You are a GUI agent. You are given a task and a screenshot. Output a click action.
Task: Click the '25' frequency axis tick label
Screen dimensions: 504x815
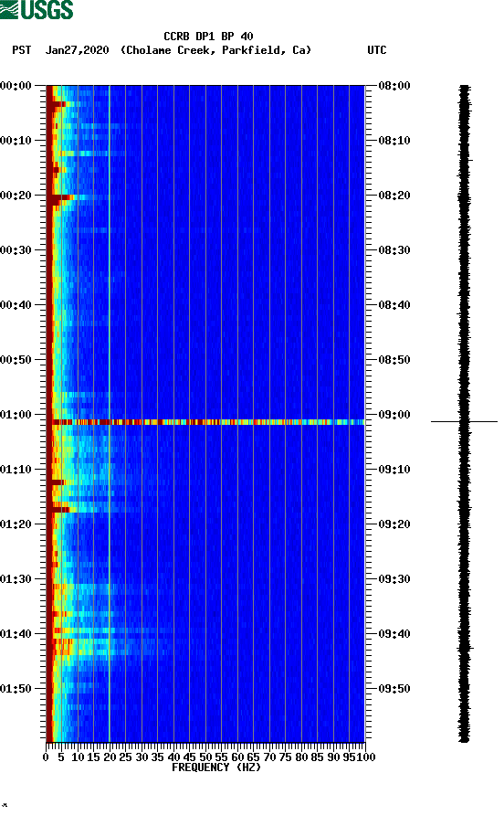(x=125, y=757)
